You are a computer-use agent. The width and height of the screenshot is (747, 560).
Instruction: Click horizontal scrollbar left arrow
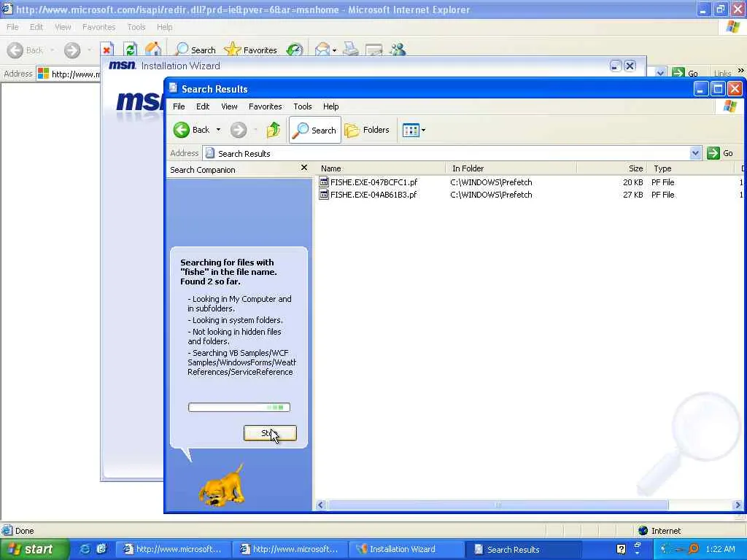(321, 505)
